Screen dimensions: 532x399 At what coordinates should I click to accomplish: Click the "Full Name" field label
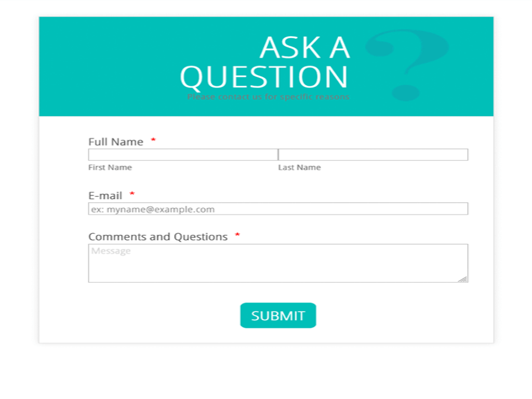click(x=116, y=142)
